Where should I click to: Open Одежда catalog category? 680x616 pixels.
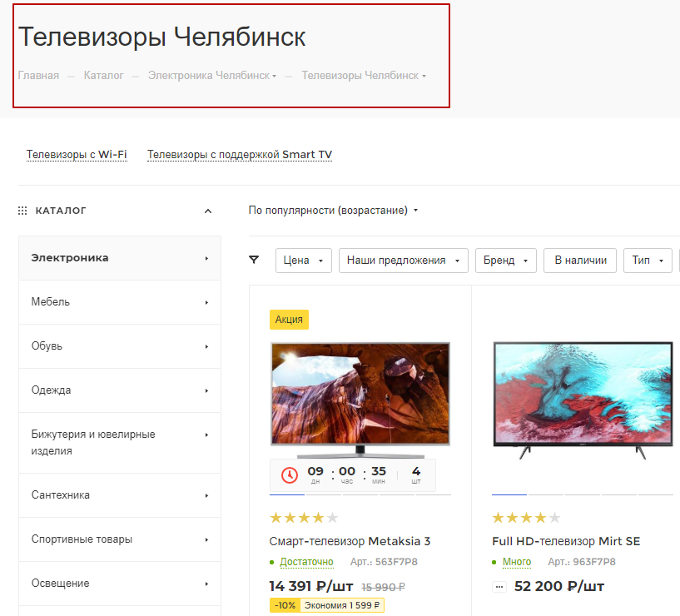point(120,390)
